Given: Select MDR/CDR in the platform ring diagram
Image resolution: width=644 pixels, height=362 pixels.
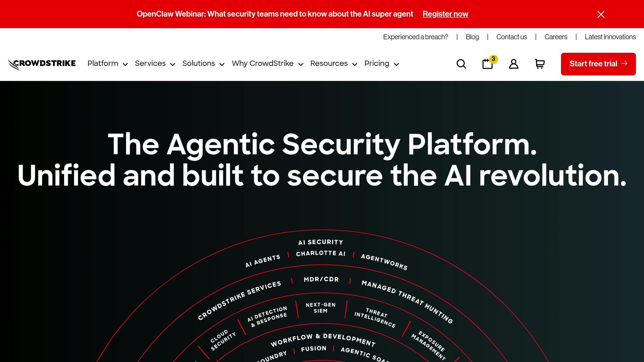Looking at the screenshot, I should [x=321, y=279].
